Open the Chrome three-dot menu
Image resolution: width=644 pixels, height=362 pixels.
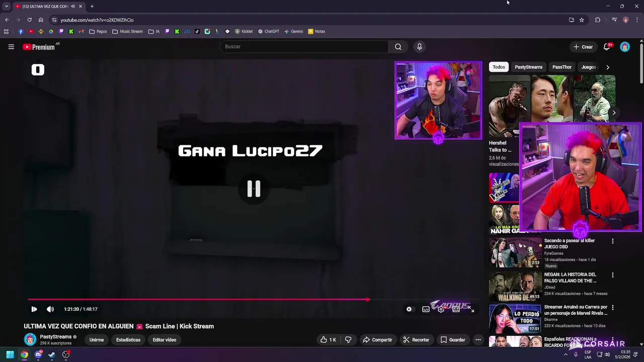[x=637, y=20]
